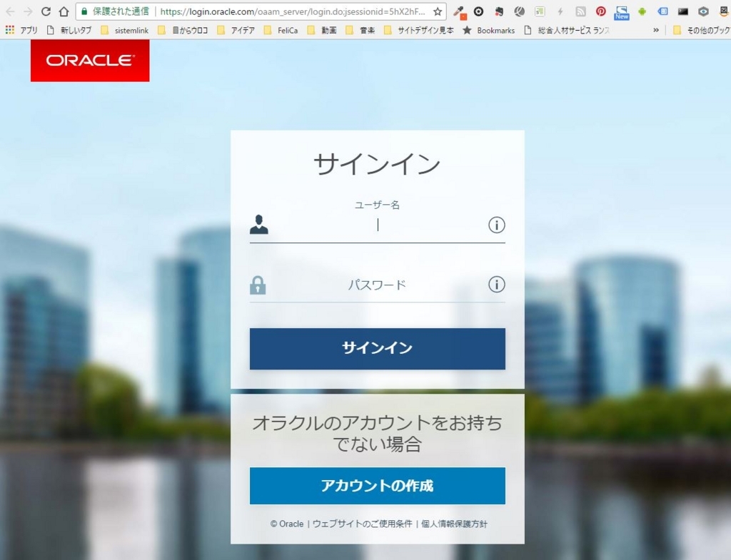The image size is (731, 560).
Task: Open the 個人情報保護方針 link
Action: pyautogui.click(x=454, y=524)
